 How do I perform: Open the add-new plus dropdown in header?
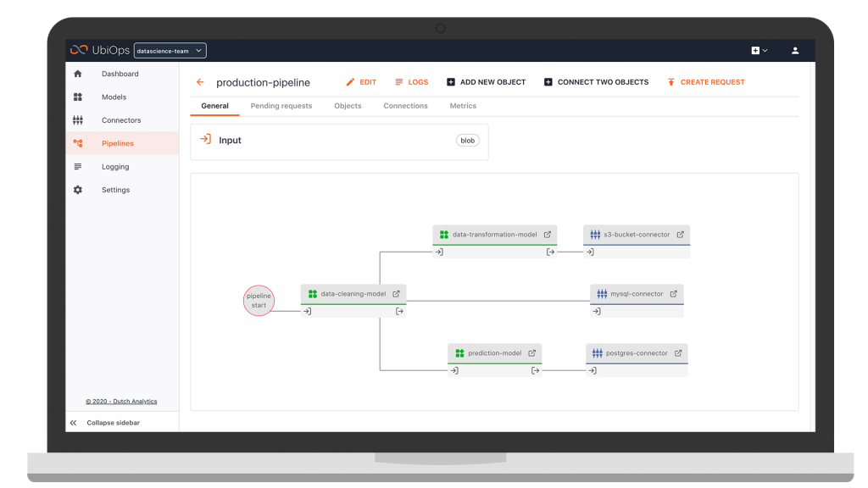[759, 50]
